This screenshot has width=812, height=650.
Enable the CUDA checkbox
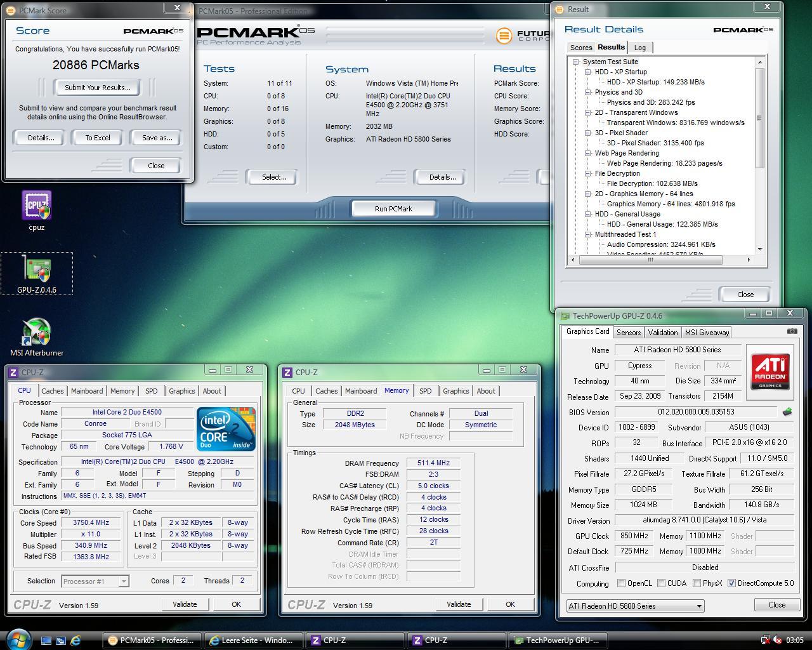pyautogui.click(x=662, y=583)
